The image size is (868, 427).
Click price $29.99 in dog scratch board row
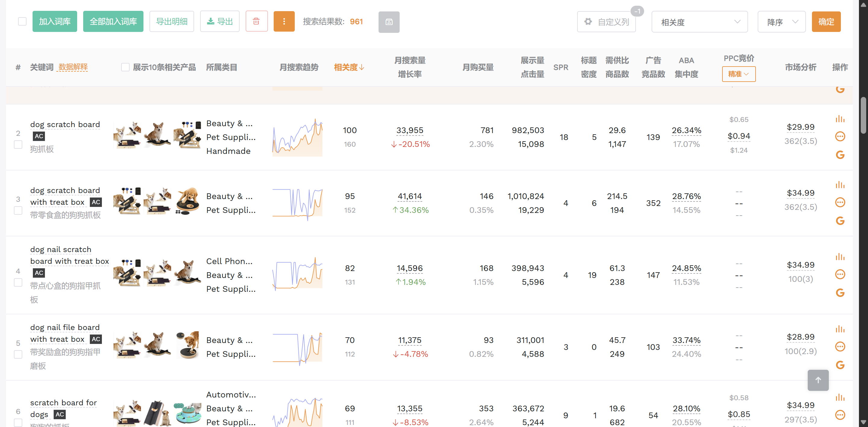(x=800, y=127)
